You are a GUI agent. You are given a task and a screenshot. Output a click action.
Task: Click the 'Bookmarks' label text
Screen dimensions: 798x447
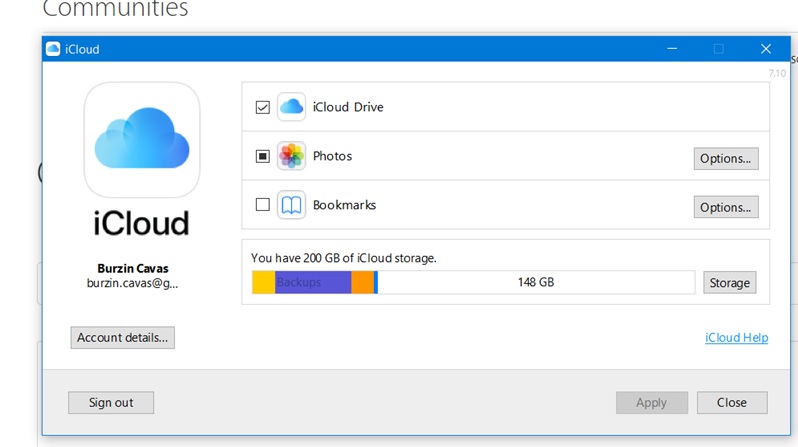coord(344,205)
